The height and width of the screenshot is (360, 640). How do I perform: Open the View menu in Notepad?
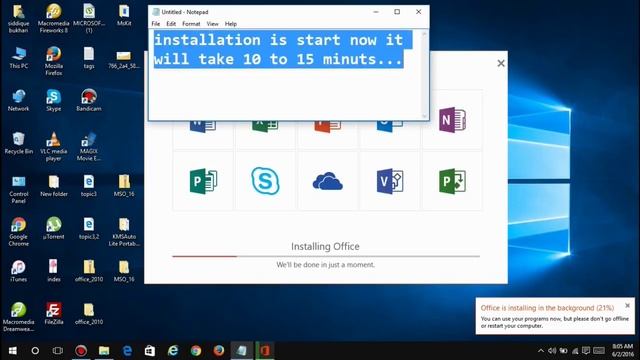pos(212,24)
